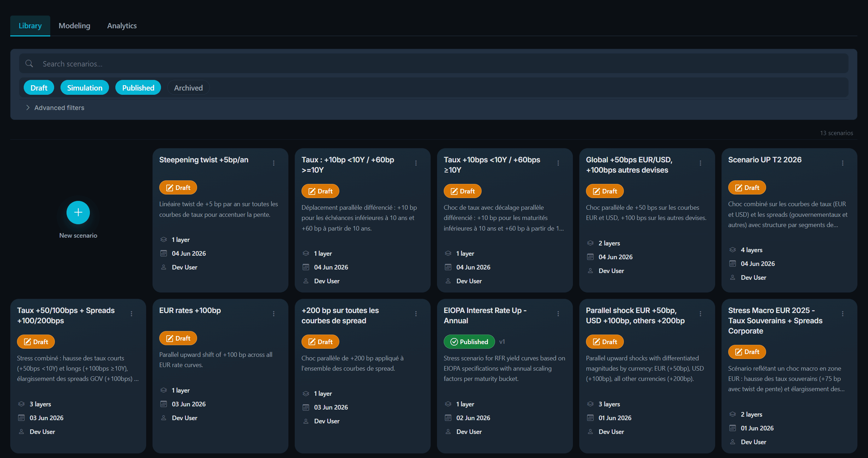
Task: Open the EUR rates +100bp scenario title
Action: [x=190, y=311]
